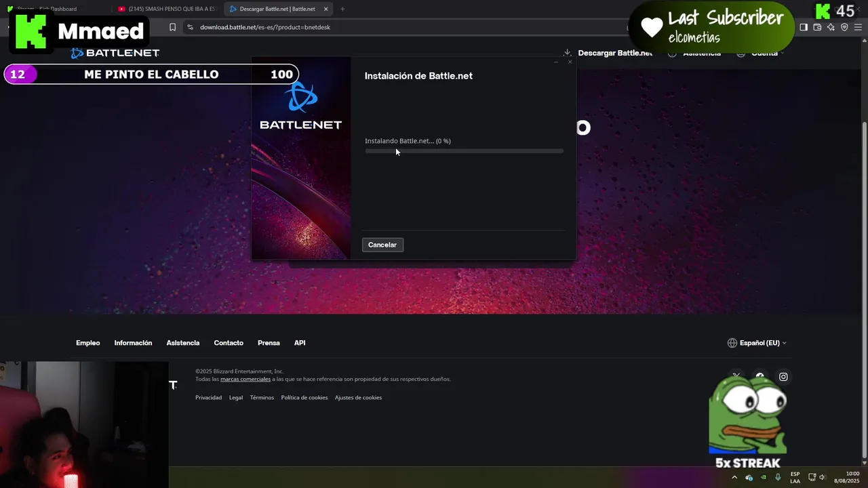Viewport: 868px width, 488px height.
Task: Visit Blizzard Instagram via footer icon
Action: coord(783,377)
